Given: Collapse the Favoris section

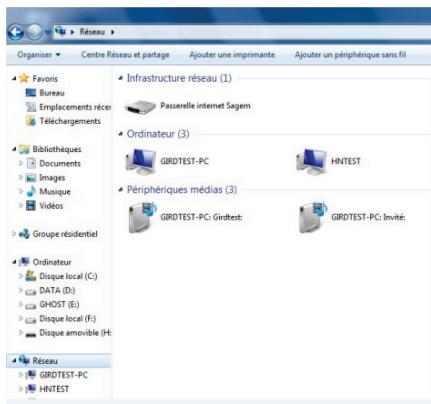Looking at the screenshot, I should pos(14,79).
